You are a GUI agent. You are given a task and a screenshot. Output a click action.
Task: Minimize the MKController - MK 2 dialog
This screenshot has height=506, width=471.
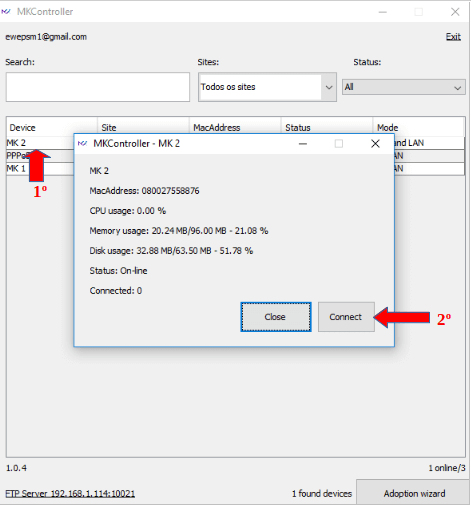click(x=303, y=144)
